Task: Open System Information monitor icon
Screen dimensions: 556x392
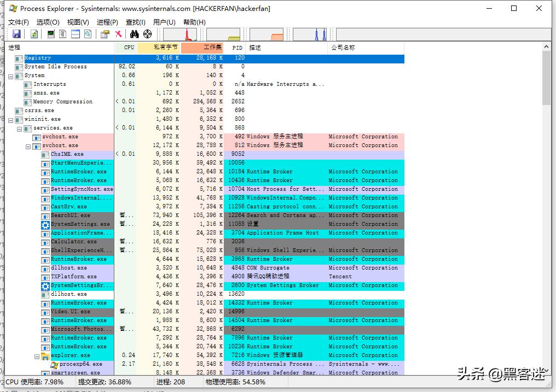Action: click(50, 34)
